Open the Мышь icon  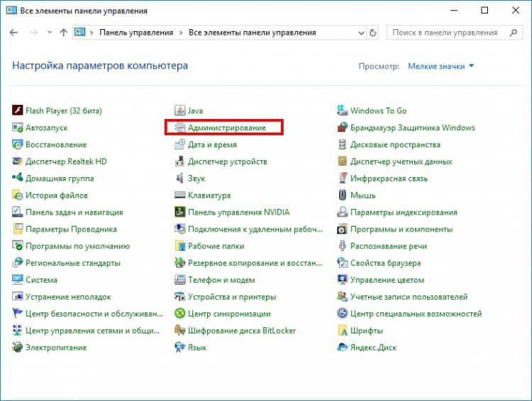tap(342, 195)
